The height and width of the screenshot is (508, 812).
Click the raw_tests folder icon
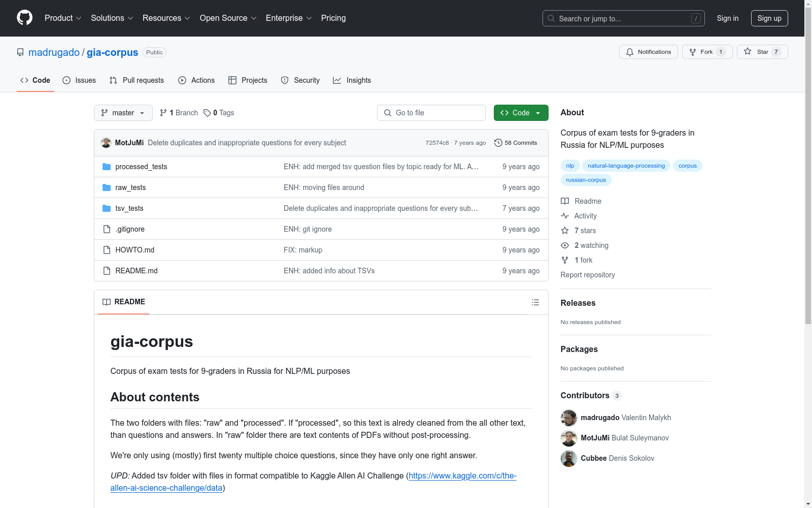(x=107, y=187)
